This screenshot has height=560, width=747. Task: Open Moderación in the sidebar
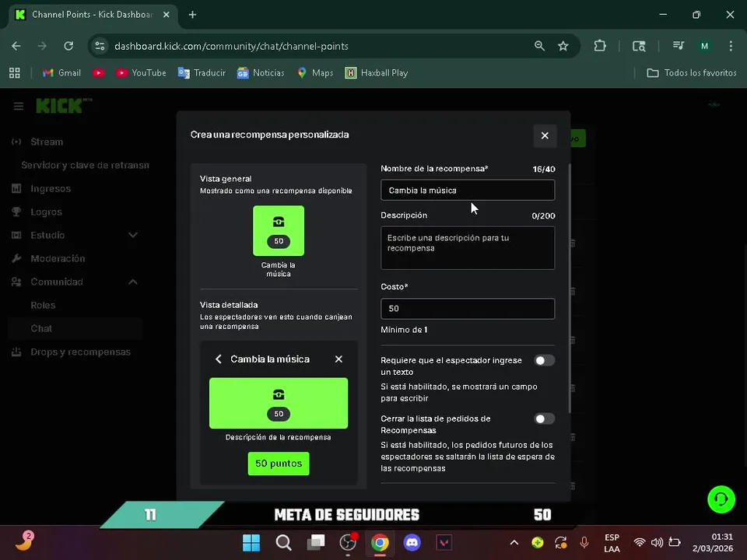pyautogui.click(x=57, y=258)
